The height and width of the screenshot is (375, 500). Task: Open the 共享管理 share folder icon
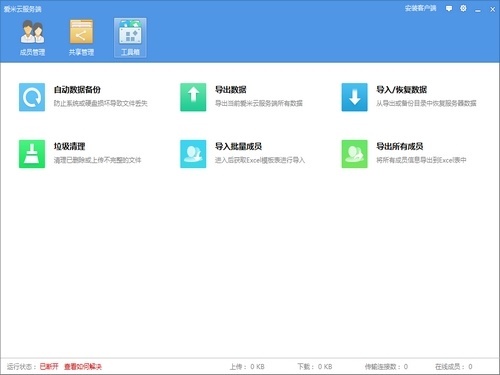point(81,32)
